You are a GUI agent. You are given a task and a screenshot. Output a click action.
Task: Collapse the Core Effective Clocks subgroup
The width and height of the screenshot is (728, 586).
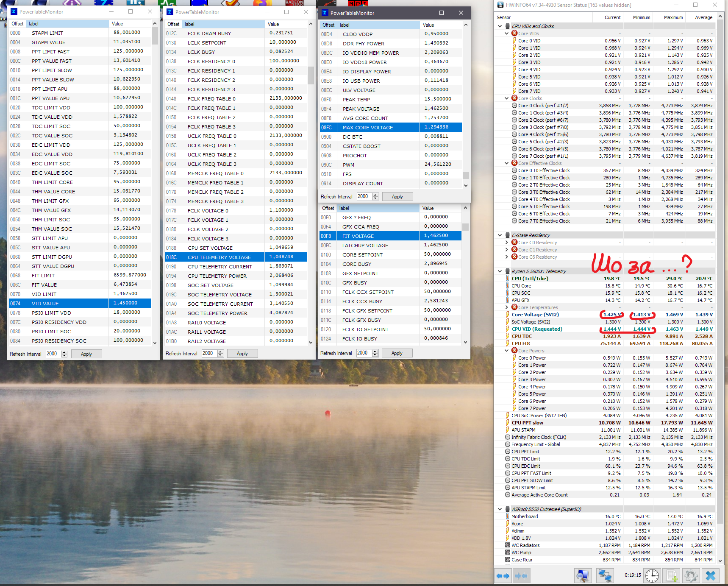coord(507,163)
